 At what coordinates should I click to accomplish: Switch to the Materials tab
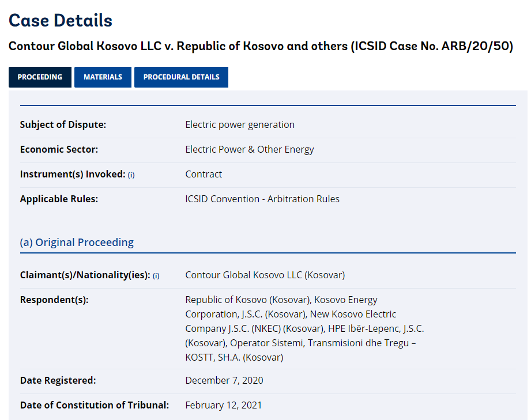[103, 77]
